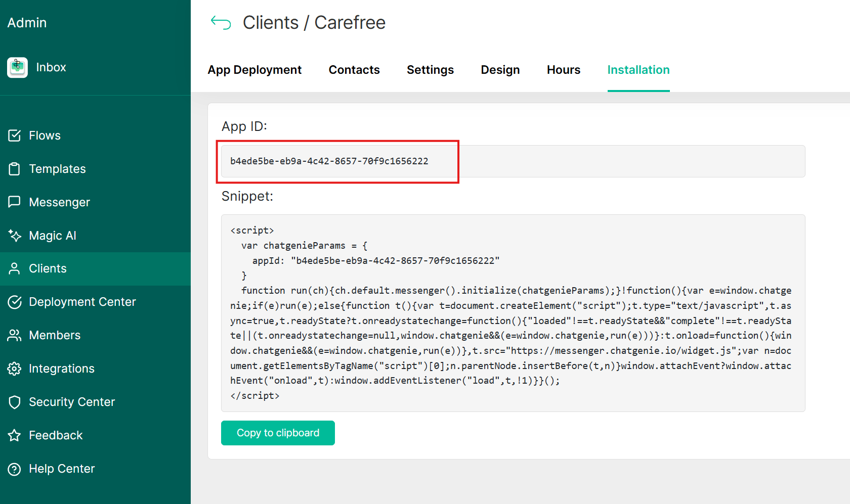Click the opening <script> tag line
Image resolution: width=850 pixels, height=504 pixels.
point(252,231)
